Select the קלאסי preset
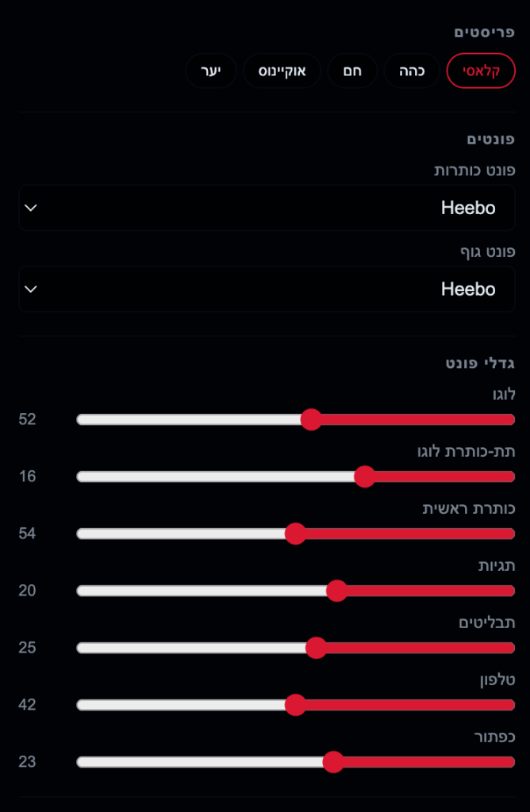 pyautogui.click(x=481, y=71)
